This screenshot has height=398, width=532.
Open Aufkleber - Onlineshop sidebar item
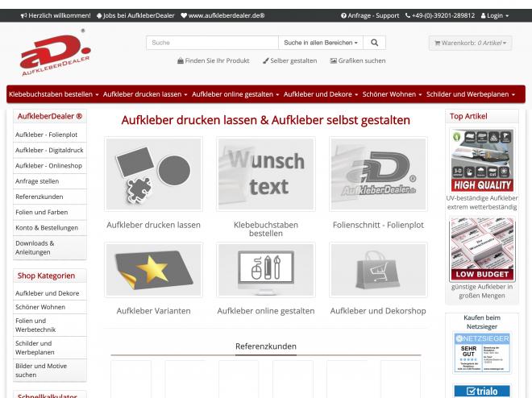49,166
